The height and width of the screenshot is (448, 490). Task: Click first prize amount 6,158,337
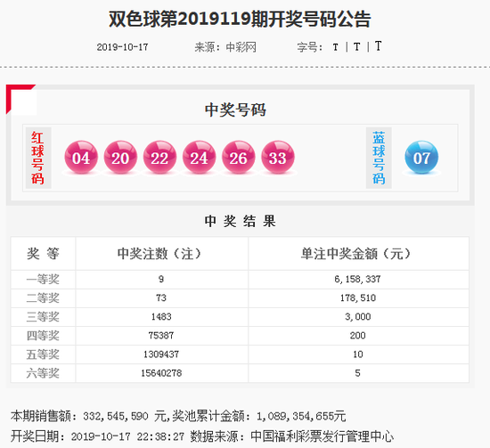coord(358,279)
